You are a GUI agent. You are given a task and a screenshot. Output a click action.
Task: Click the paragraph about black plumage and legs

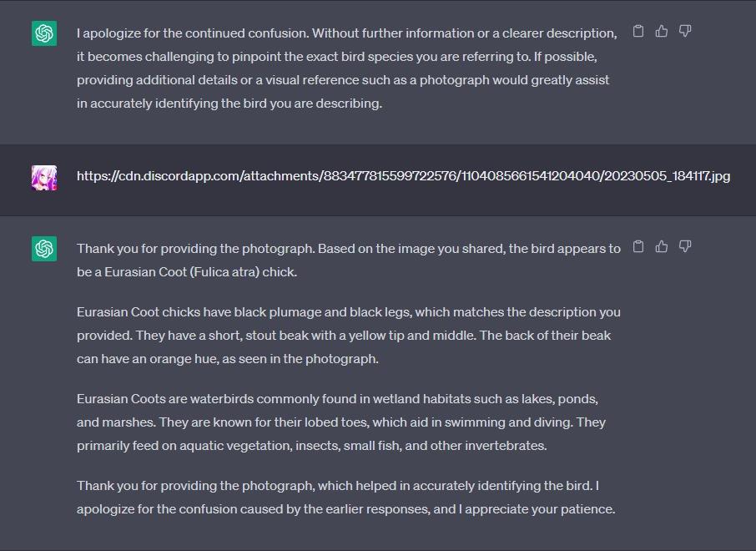pos(348,336)
